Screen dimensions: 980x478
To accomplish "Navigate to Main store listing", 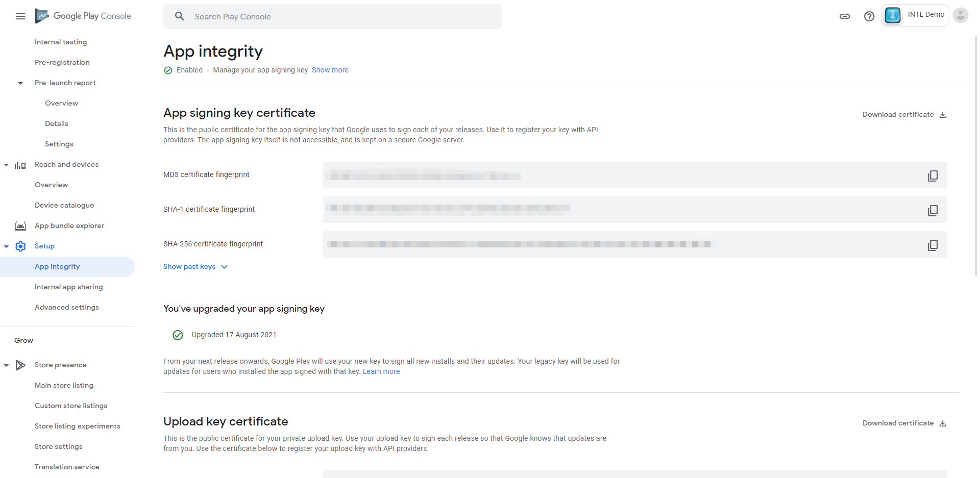I will pos(64,385).
